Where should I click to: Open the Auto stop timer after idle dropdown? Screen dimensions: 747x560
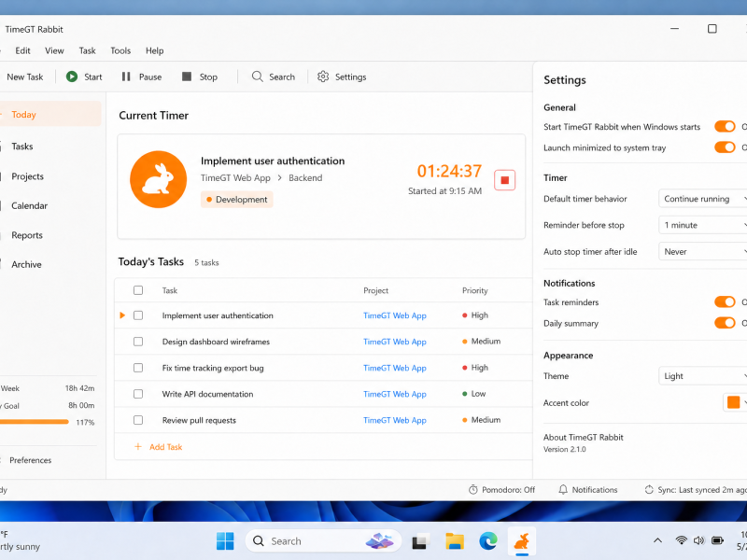click(703, 251)
